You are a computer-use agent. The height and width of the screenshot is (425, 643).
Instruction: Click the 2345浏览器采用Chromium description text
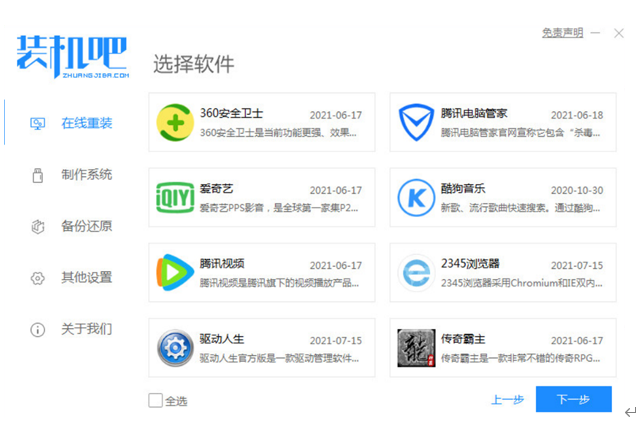click(522, 283)
